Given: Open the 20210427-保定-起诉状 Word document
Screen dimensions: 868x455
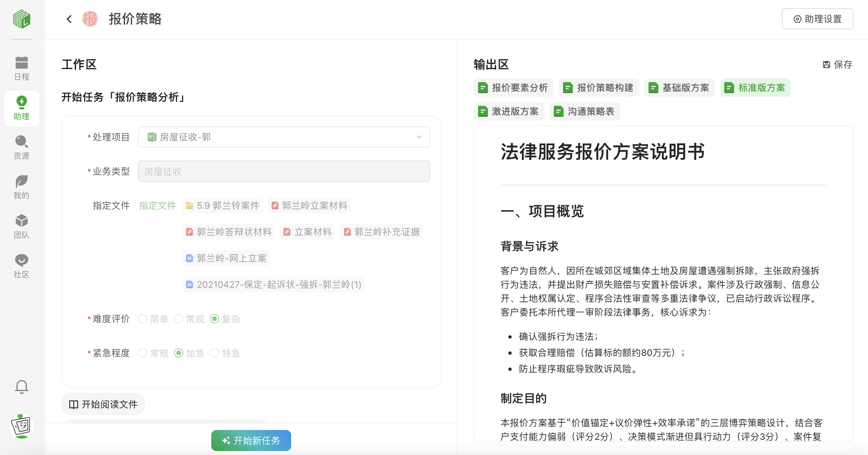Looking at the screenshot, I should (273, 284).
